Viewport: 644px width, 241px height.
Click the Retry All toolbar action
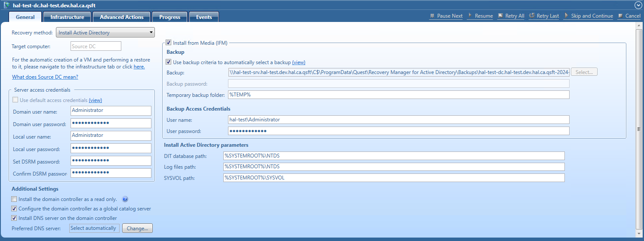(x=511, y=16)
